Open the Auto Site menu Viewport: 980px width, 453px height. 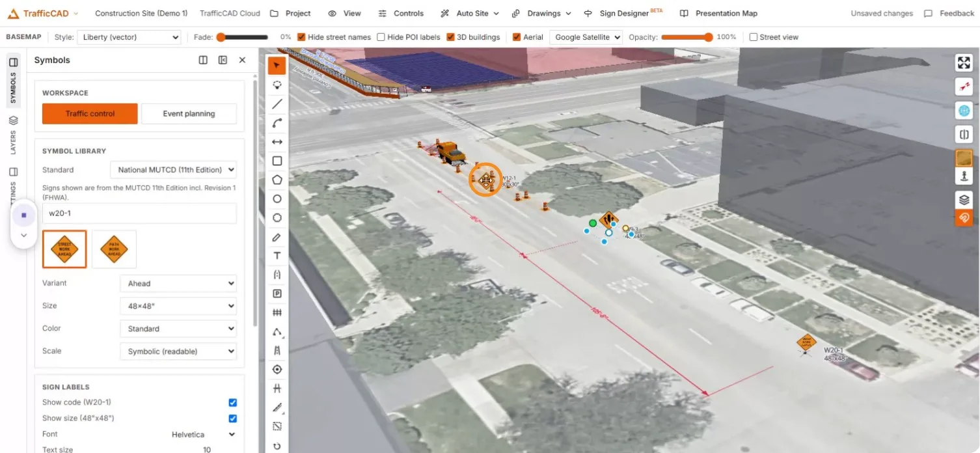pyautogui.click(x=470, y=13)
